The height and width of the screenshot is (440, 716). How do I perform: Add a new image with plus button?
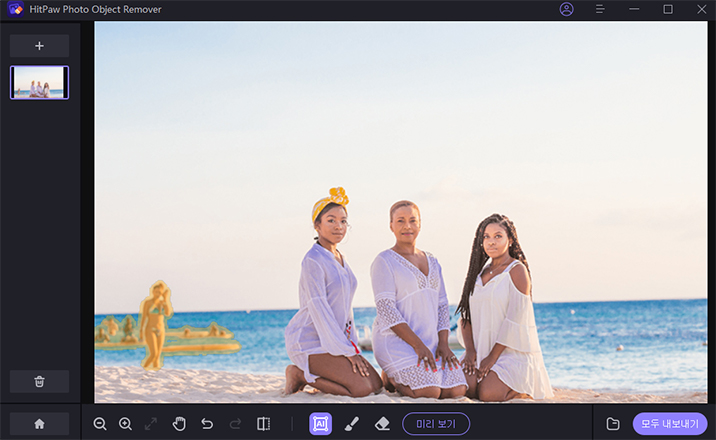[x=39, y=46]
